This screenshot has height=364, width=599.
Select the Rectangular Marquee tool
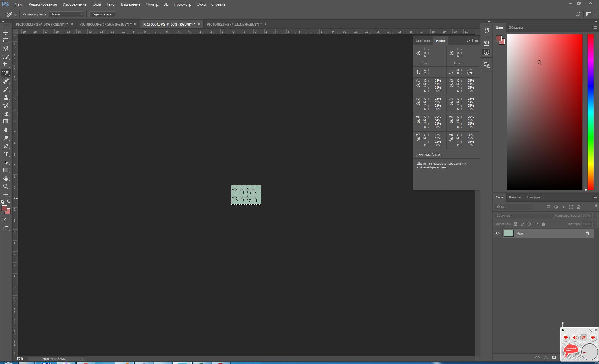coord(6,41)
